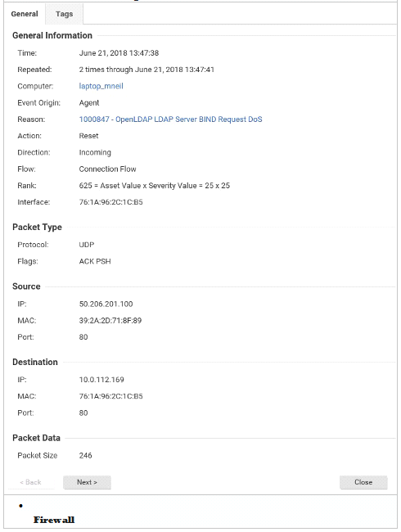
Task: Click the Flow value Connection Flow
Action: 107,169
